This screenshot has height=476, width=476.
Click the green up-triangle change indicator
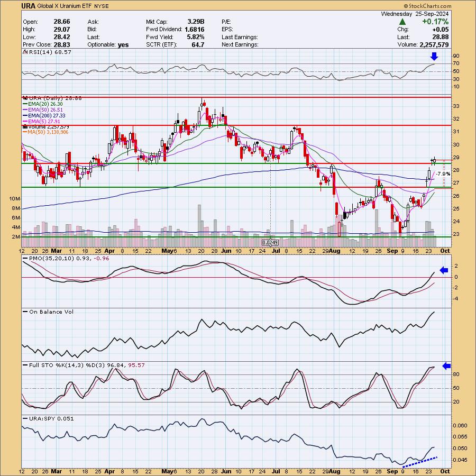[402, 22]
